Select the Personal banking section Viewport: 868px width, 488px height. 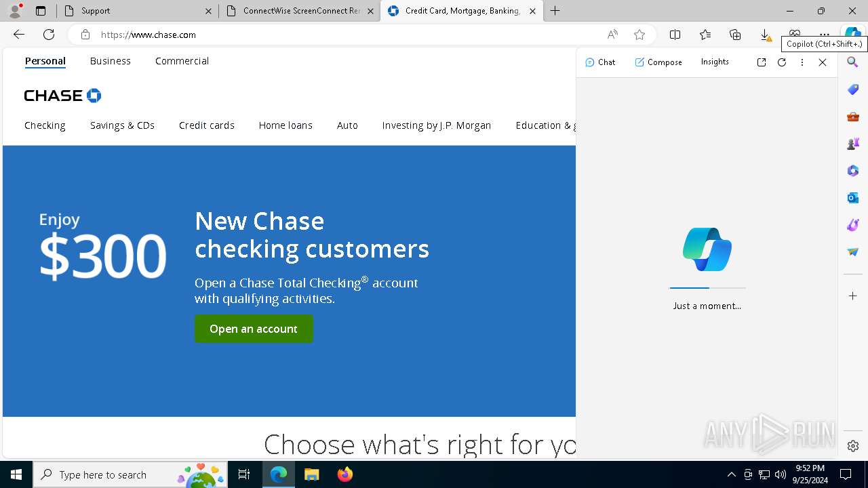click(45, 61)
